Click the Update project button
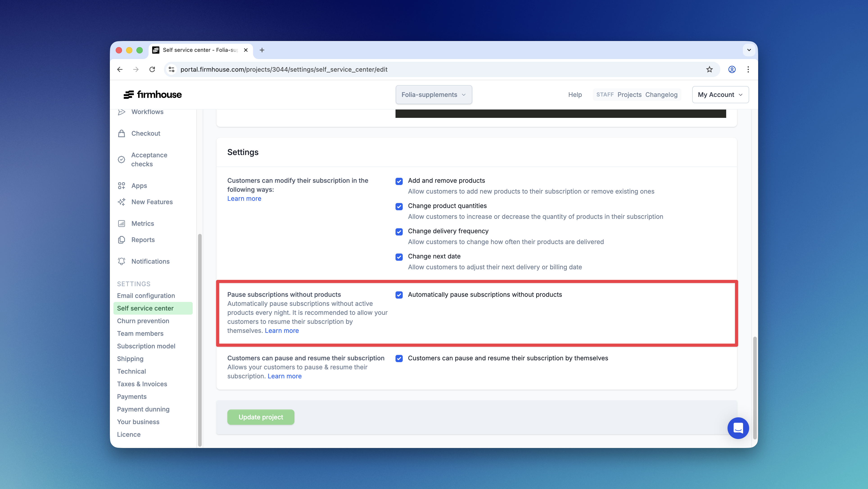 [260, 417]
